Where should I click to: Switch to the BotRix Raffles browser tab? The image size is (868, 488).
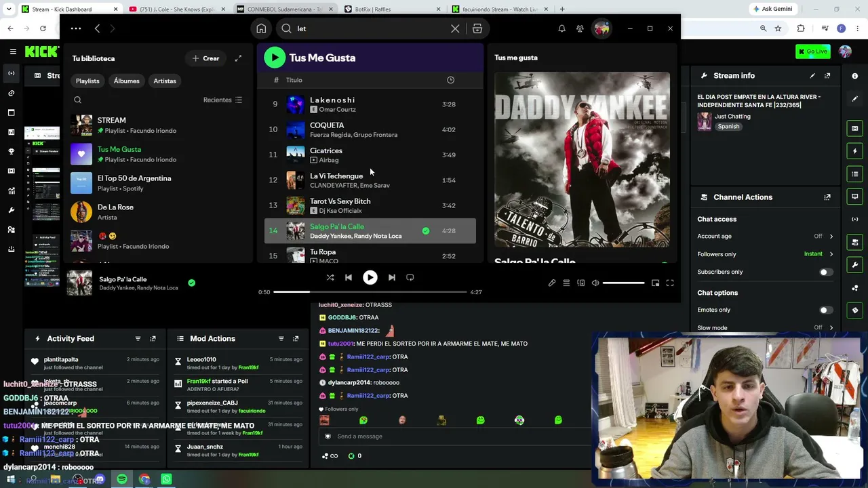click(x=391, y=9)
